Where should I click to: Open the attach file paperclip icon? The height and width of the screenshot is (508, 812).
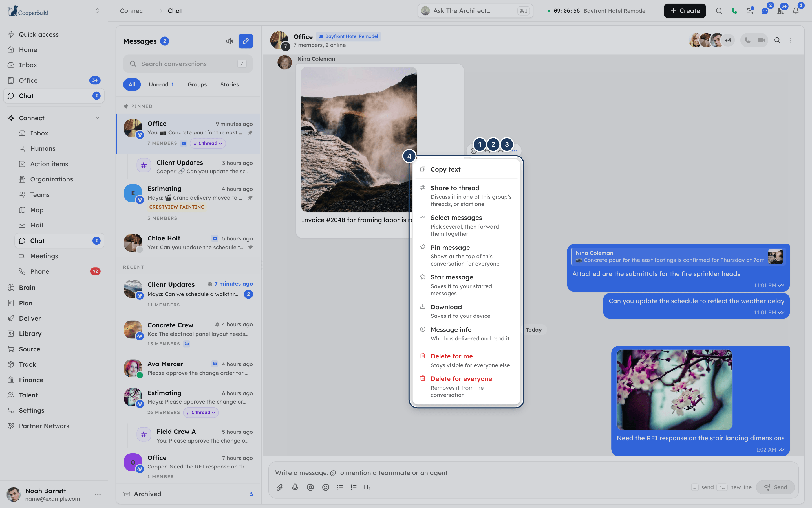[279, 487]
